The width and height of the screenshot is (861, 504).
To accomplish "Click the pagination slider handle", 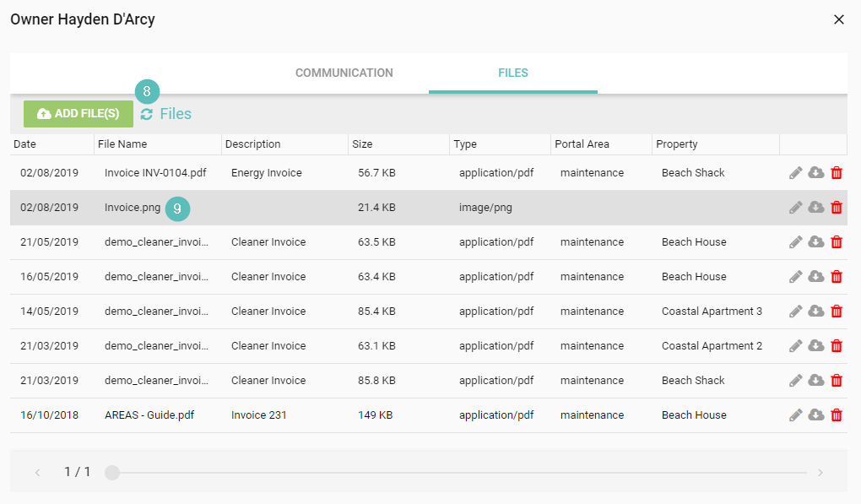I will coord(112,473).
